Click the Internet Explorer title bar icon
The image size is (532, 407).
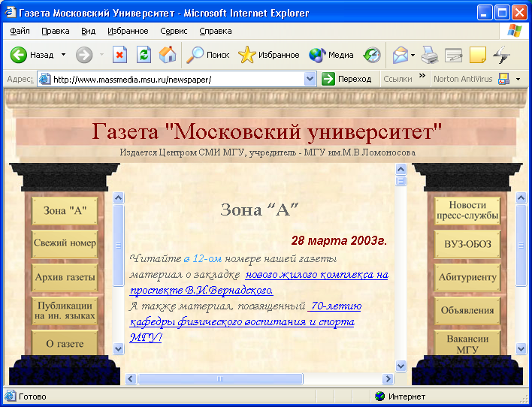click(10, 13)
